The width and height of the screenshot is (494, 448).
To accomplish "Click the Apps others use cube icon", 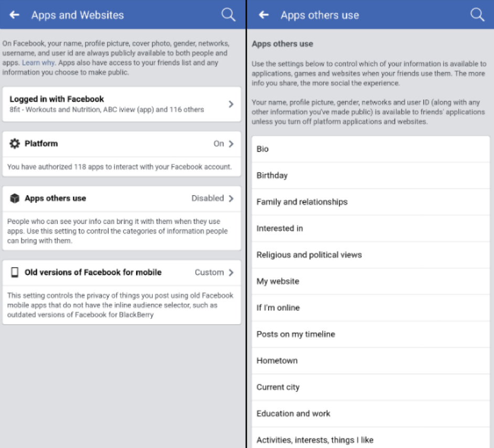I will pyautogui.click(x=15, y=199).
